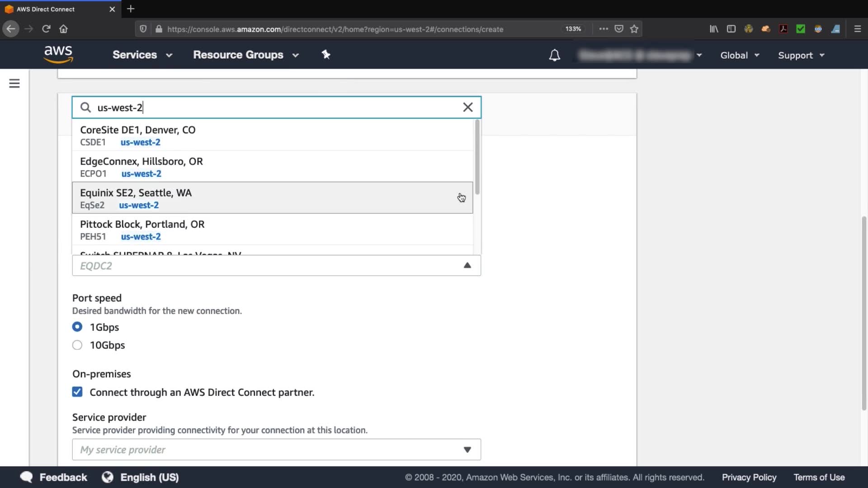Open the notifications bell icon
This screenshot has width=868, height=488.
tap(554, 55)
